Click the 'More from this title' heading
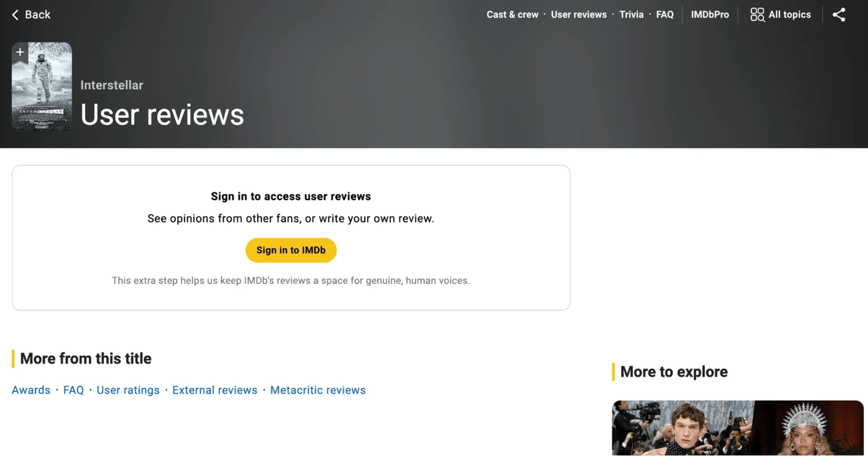Viewport: 868px width, 456px height. (86, 359)
